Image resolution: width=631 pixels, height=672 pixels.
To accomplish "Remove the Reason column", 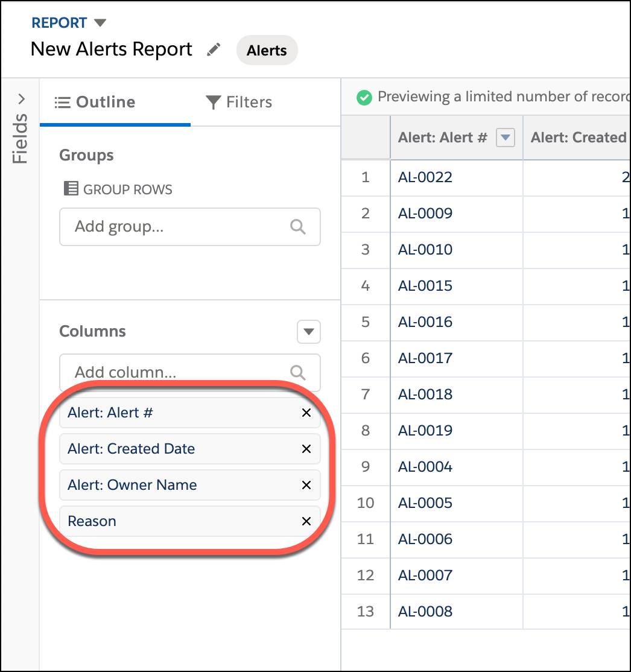I will [306, 521].
